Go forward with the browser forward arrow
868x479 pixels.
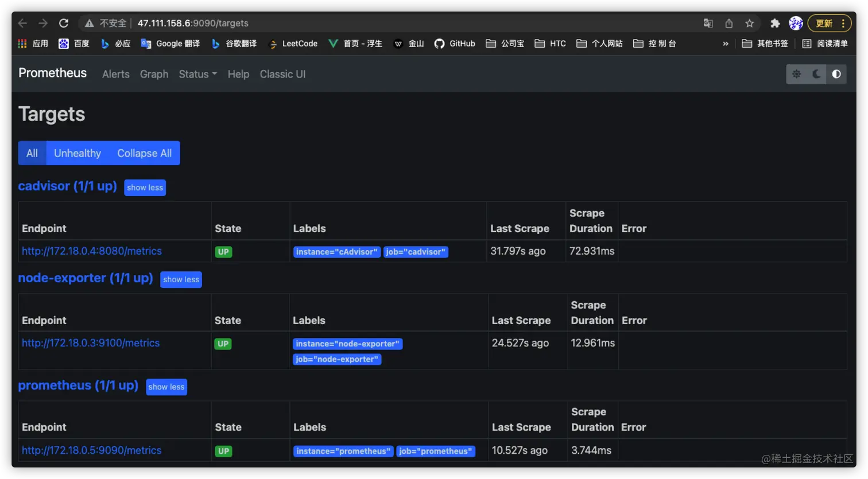click(43, 24)
